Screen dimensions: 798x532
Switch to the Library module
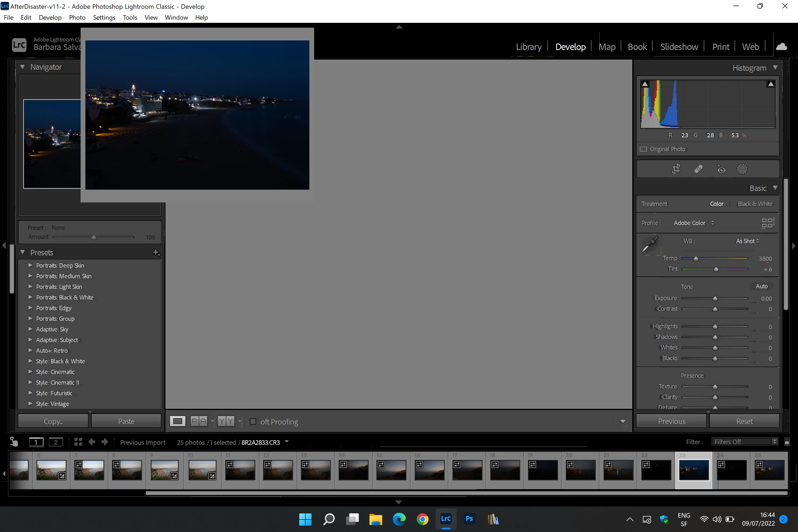coord(528,47)
